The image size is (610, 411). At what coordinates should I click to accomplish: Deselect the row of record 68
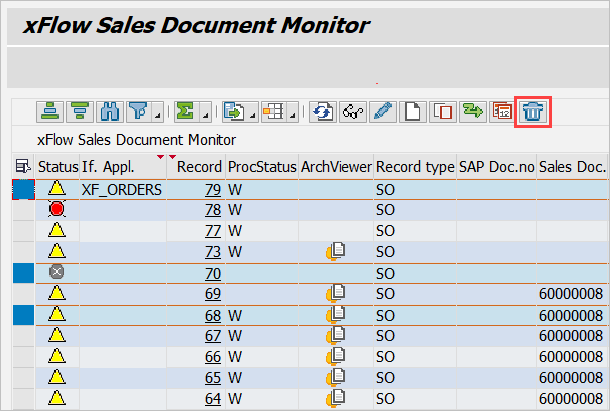tap(21, 315)
